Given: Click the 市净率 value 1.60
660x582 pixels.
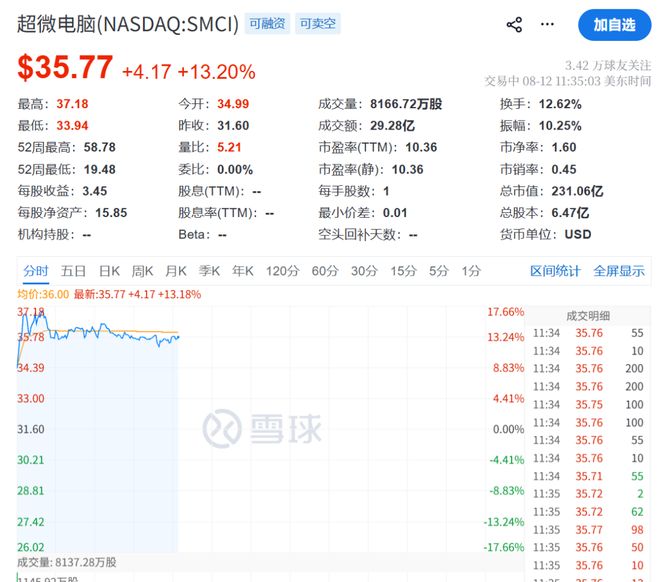Looking at the screenshot, I should click(564, 147).
